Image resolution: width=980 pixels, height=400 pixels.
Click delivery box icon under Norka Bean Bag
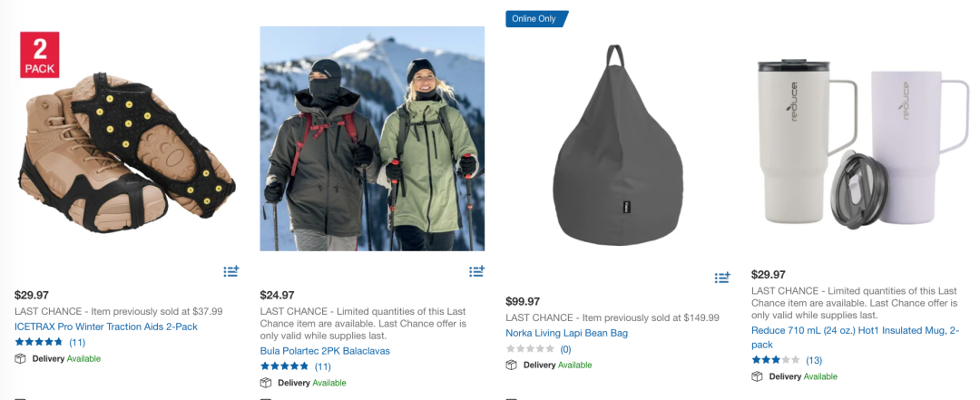[511, 365]
